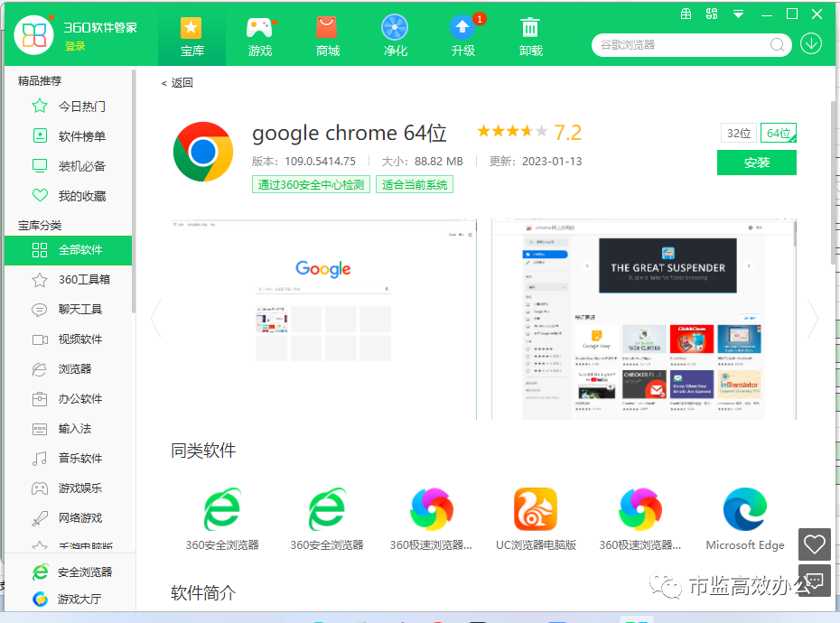
Task: Click the 大小: 88.82 MB text
Action: tap(422, 162)
